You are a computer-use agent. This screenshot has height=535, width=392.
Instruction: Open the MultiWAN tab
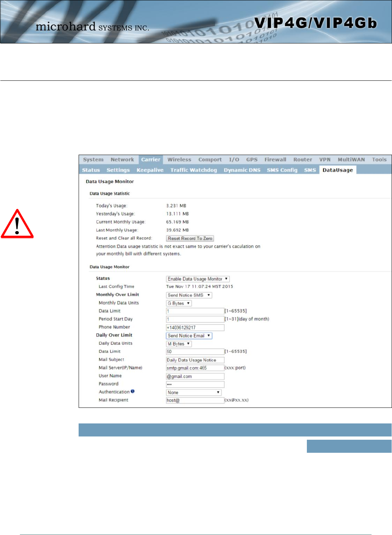351,160
